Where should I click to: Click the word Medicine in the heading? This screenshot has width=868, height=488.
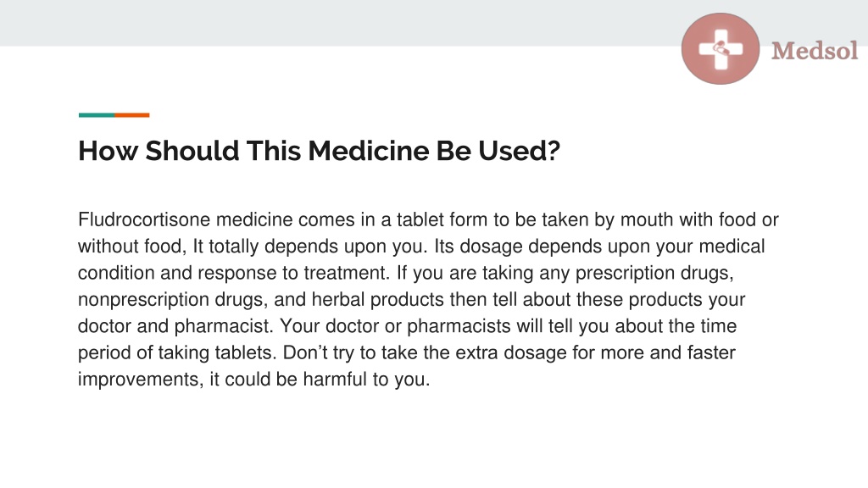click(x=368, y=151)
